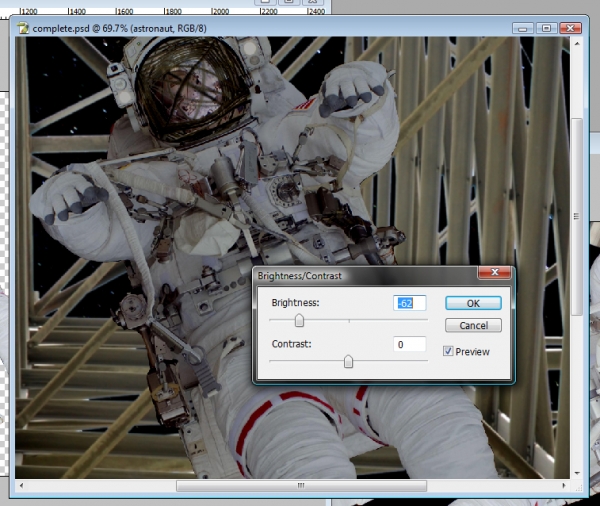Image resolution: width=600 pixels, height=506 pixels.
Task: Click the Brightness value field
Action: pyautogui.click(x=409, y=303)
